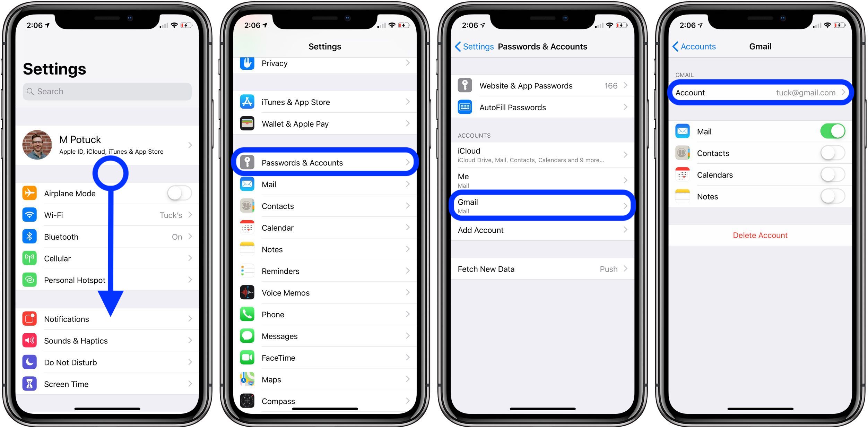Click Delete Account for Gmail
Viewport: 868px width, 428px height.
759,235
